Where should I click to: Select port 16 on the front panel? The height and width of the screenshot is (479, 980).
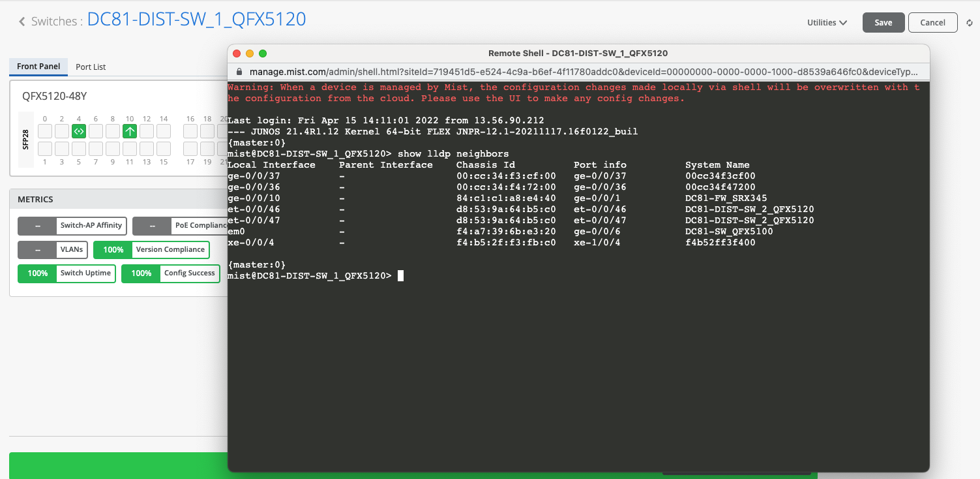pos(190,131)
